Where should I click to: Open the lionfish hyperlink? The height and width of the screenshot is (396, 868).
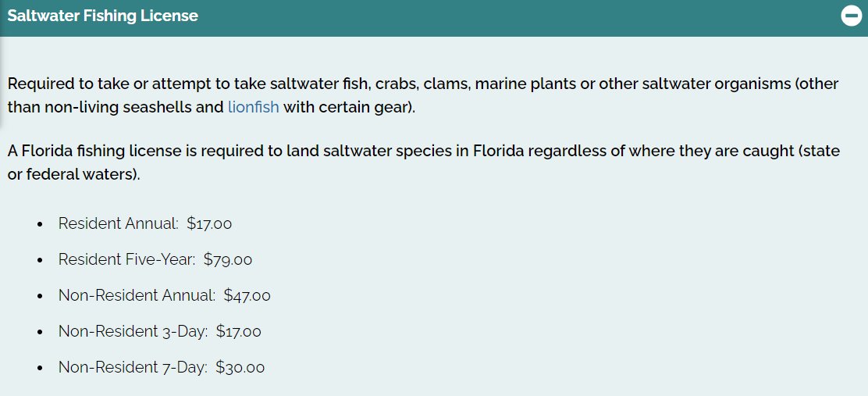pos(254,107)
